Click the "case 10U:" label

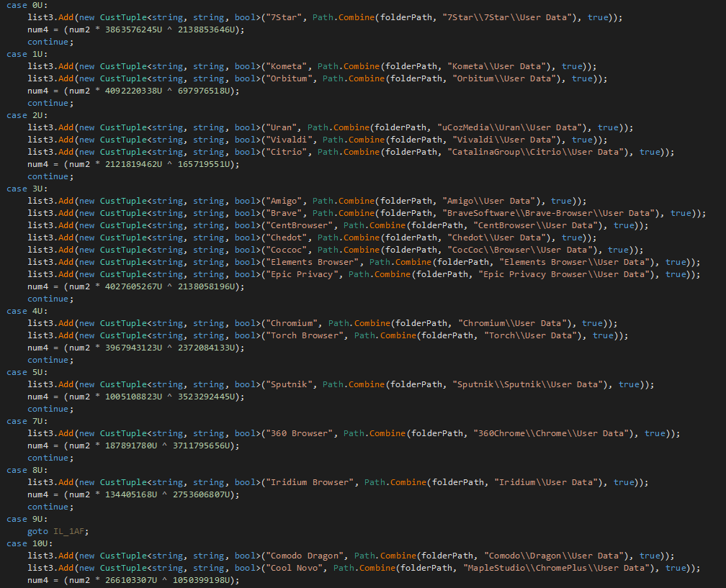tap(30, 544)
